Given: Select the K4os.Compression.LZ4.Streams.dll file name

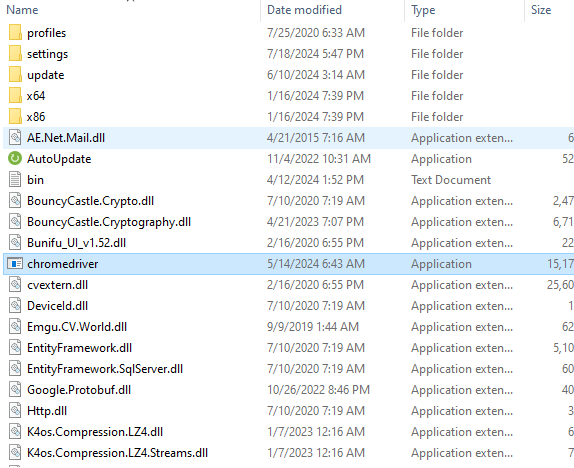Looking at the screenshot, I should tap(118, 453).
